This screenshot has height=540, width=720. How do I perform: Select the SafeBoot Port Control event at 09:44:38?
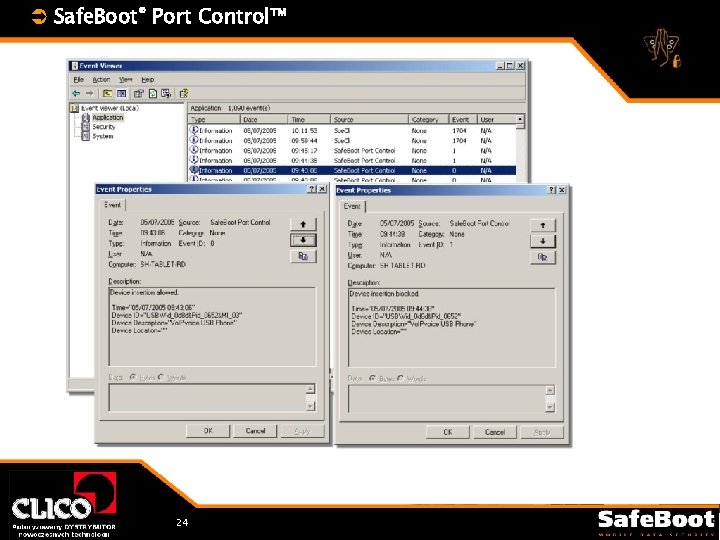(x=352, y=161)
